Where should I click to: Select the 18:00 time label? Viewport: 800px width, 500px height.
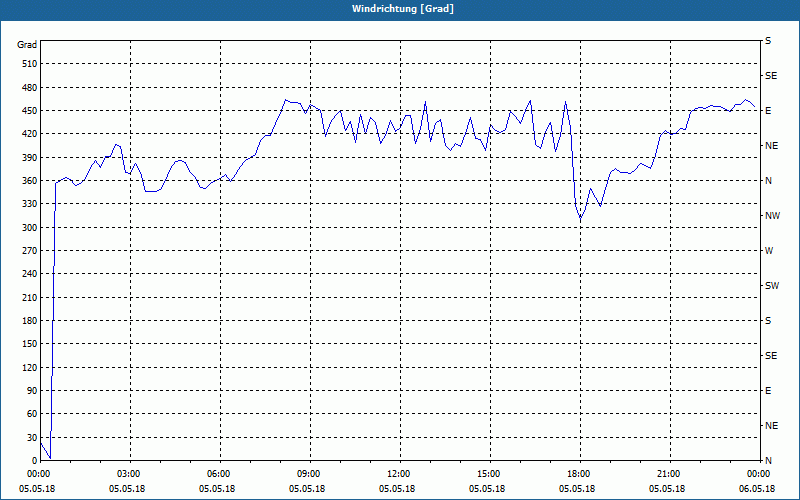pyautogui.click(x=580, y=474)
